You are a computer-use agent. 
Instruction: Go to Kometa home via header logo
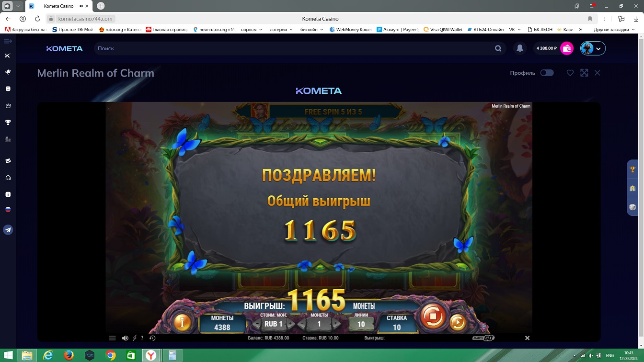coord(64,48)
